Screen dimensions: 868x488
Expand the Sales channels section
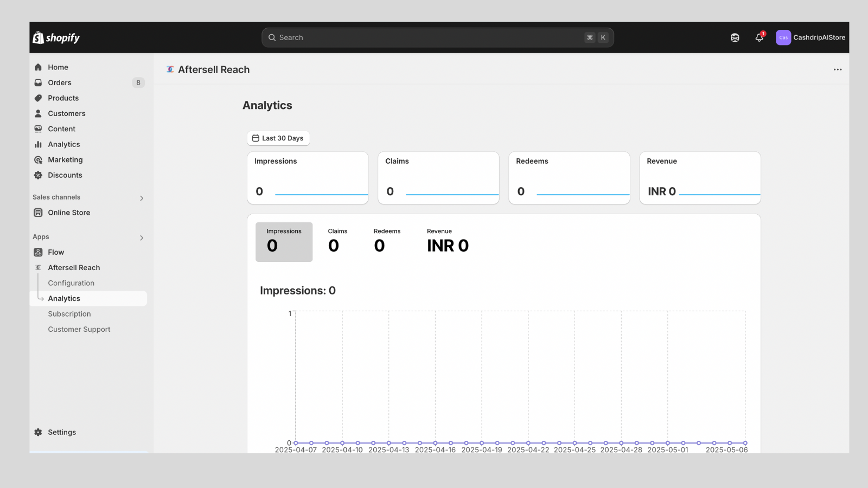point(142,198)
